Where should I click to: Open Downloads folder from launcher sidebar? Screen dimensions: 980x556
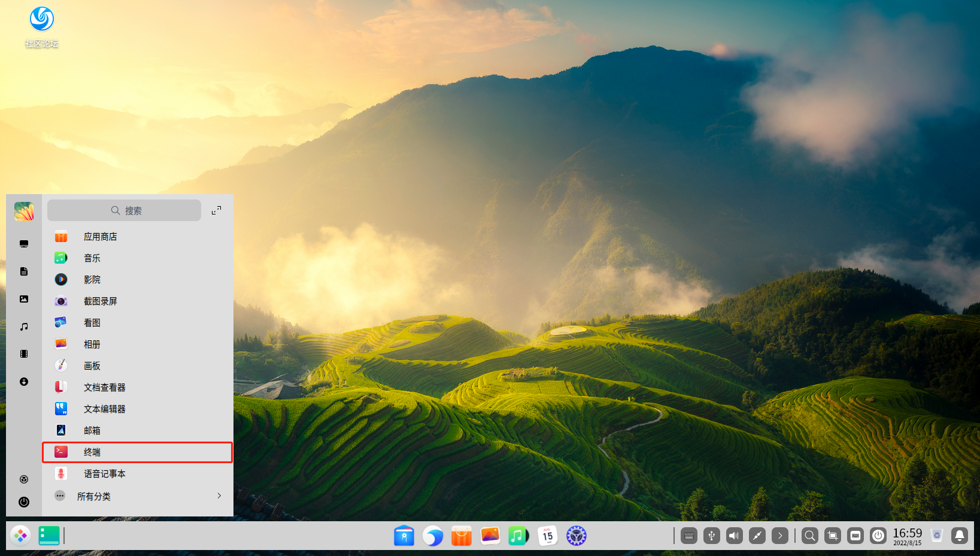point(24,382)
